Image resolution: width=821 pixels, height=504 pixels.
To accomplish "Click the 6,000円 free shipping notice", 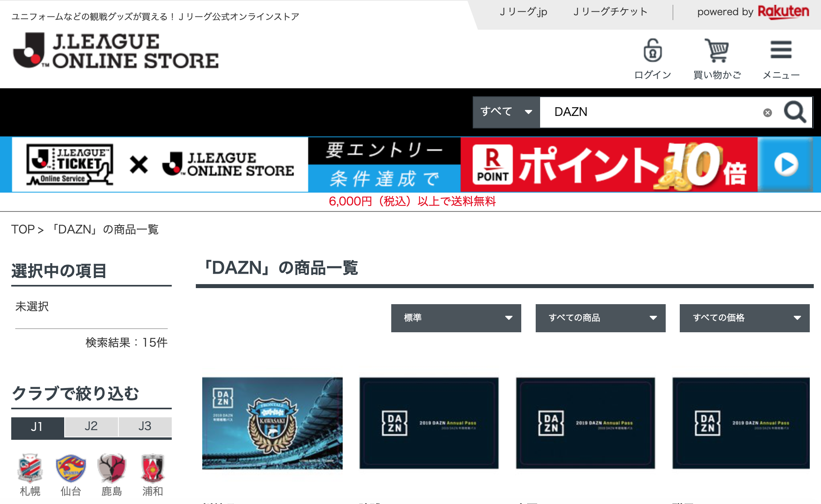I will click(x=413, y=201).
